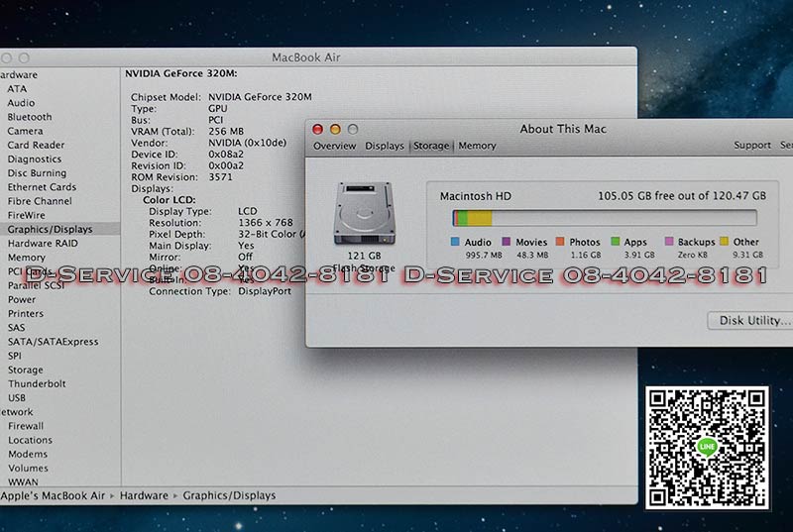Select Parallel SCSI in the sidebar

(x=37, y=286)
